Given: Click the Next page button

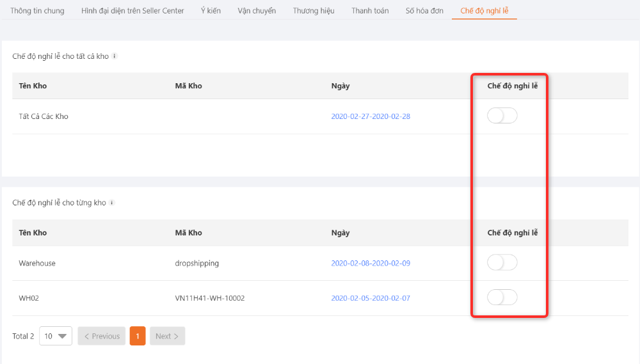Looking at the screenshot, I should point(167,336).
